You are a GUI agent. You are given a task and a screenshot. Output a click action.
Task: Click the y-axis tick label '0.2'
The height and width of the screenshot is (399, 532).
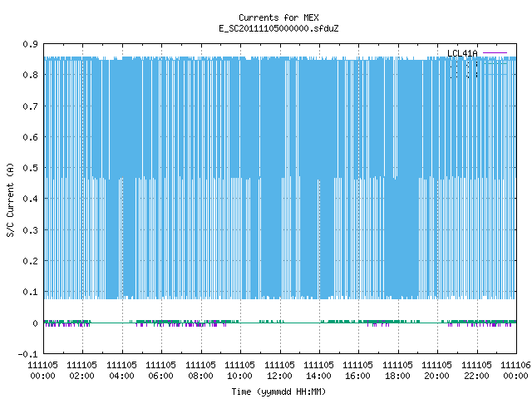click(30, 261)
